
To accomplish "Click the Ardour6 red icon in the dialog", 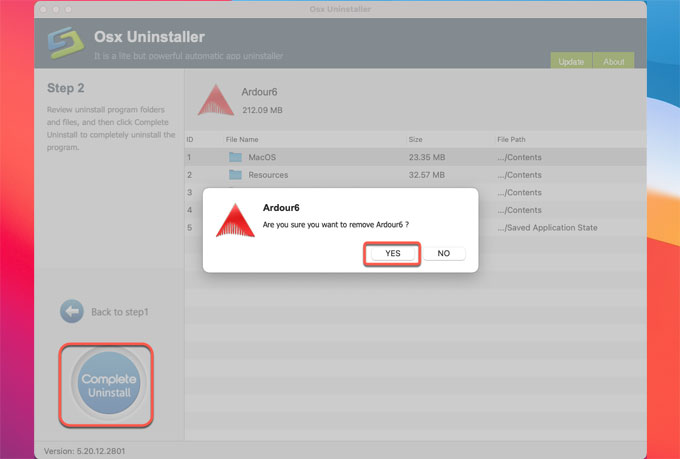I will pos(235,220).
